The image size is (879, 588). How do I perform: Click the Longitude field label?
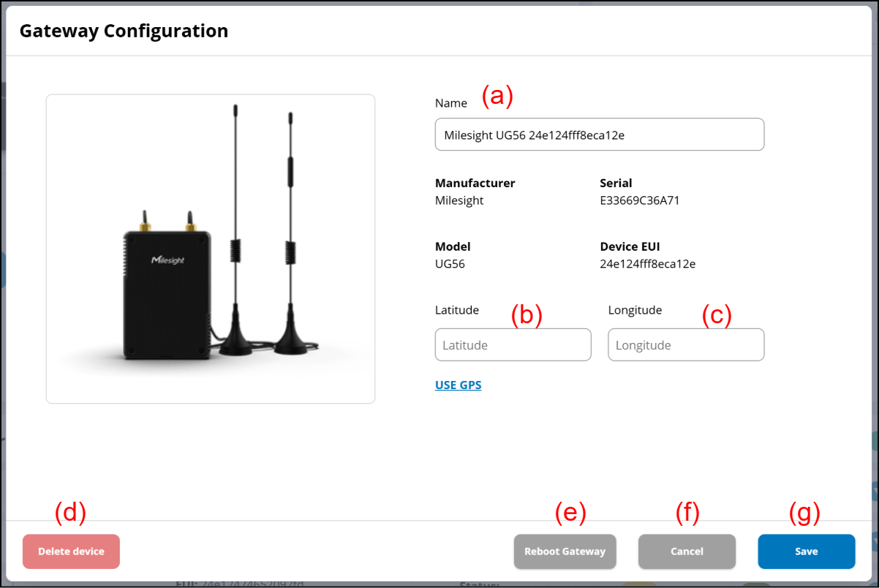tap(635, 310)
